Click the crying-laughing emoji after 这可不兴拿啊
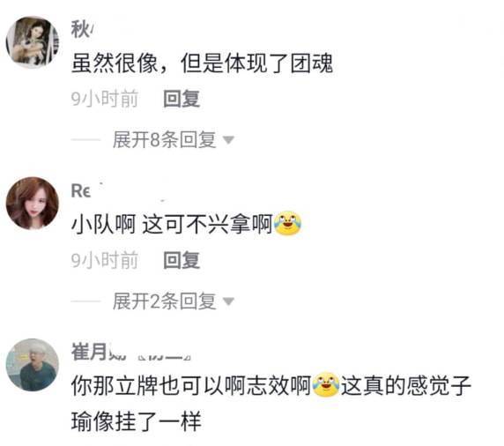Viewport: 504px width, 446px height. [287, 223]
